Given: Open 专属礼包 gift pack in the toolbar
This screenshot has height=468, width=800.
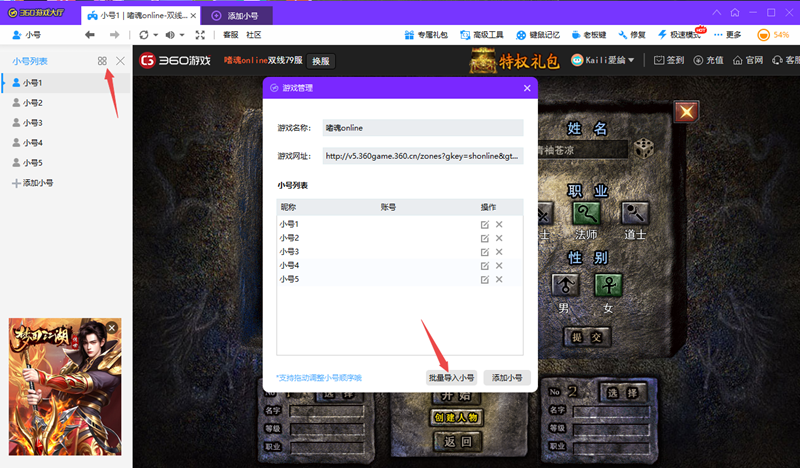Looking at the screenshot, I should point(426,35).
